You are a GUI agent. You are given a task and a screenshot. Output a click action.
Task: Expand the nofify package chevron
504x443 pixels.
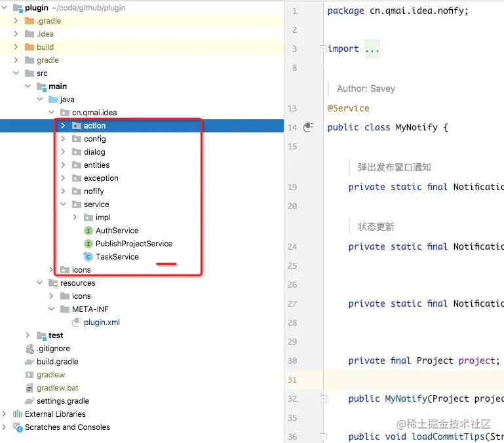point(63,191)
